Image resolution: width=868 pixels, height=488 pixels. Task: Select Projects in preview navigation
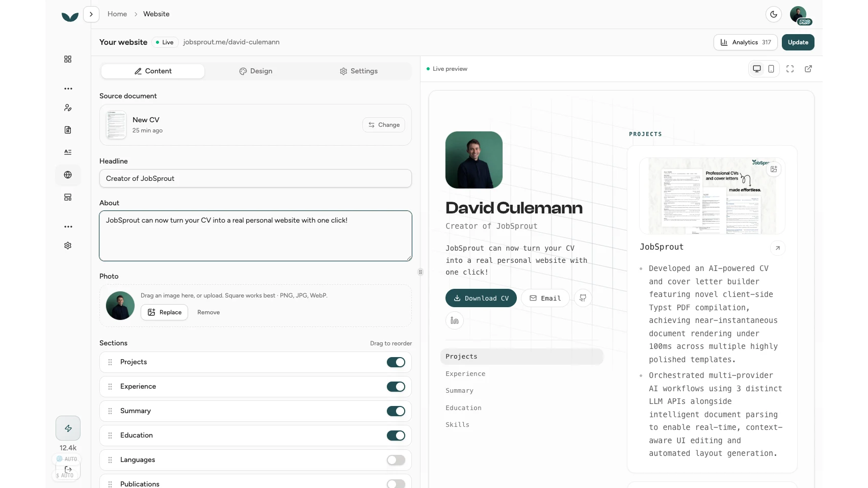(x=522, y=357)
